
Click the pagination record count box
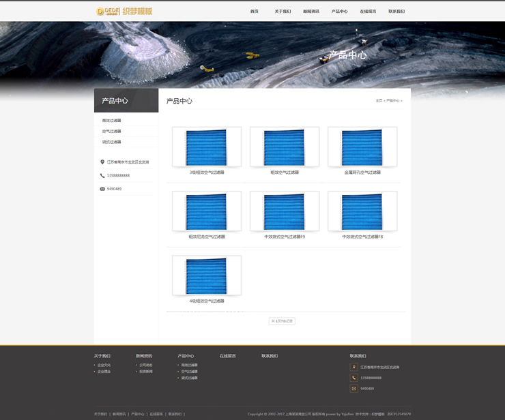[282, 320]
